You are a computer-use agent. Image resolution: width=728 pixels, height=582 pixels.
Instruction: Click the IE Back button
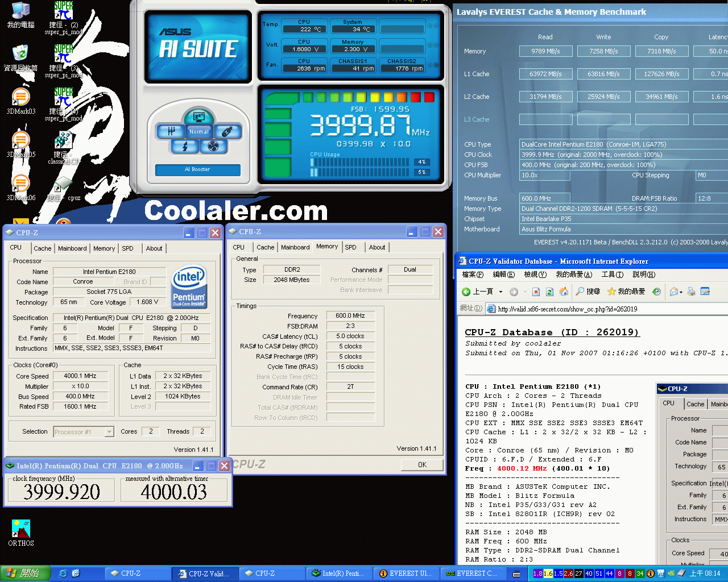click(478, 292)
